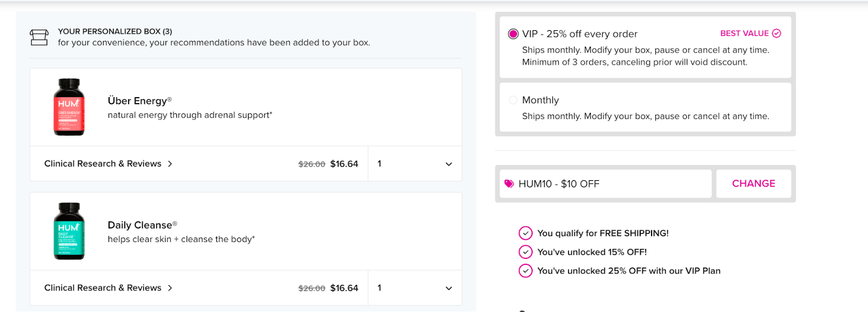Click the Monthly plan option card
Image resolution: width=868 pixels, height=312 pixels.
[x=644, y=107]
